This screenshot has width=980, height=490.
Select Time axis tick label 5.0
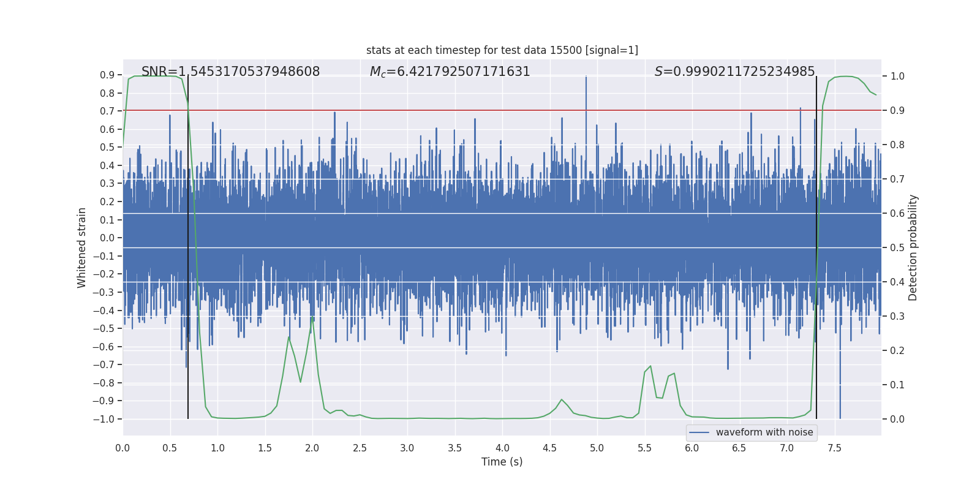pos(597,448)
